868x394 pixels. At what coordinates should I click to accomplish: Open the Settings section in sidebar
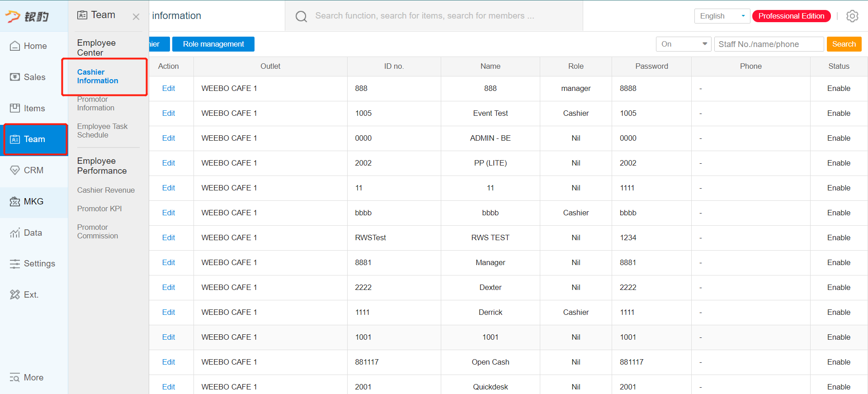pos(34,263)
